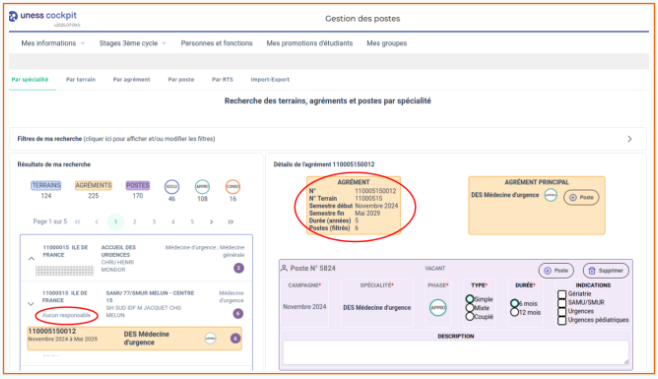Click the Description text field
658x379 pixels.
point(456,352)
